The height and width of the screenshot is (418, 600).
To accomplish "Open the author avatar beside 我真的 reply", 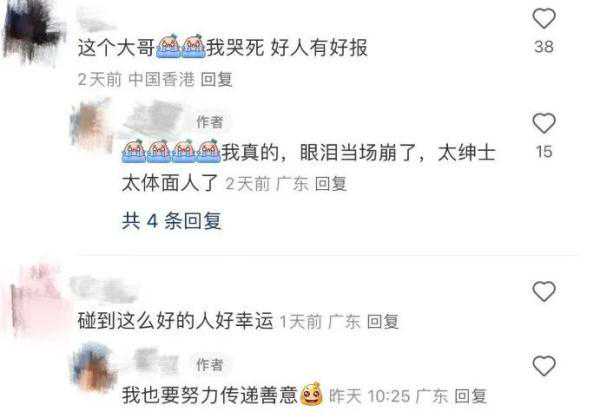I will pos(92,126).
